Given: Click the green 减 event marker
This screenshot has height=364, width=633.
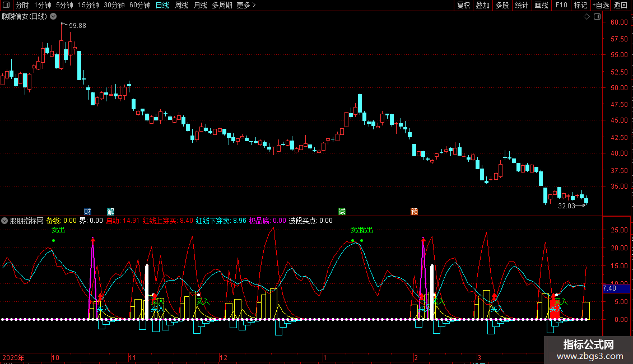Looking at the screenshot, I should click(x=342, y=211).
